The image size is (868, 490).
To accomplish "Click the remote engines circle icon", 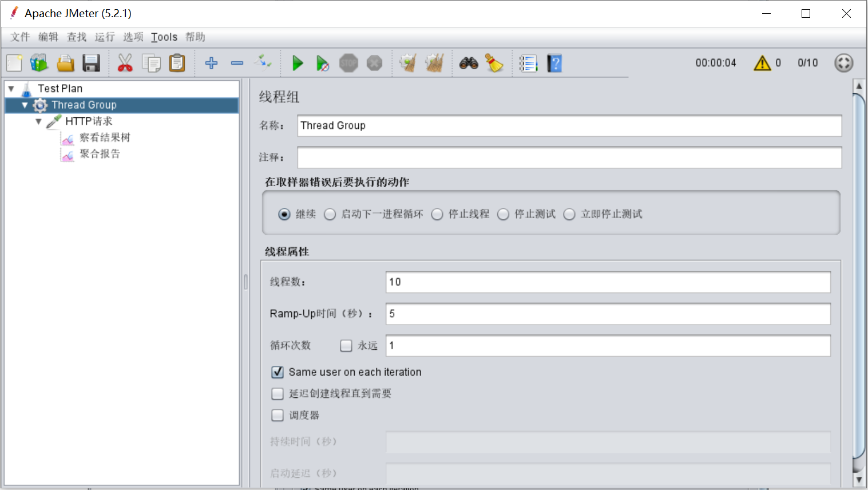I will 844,63.
